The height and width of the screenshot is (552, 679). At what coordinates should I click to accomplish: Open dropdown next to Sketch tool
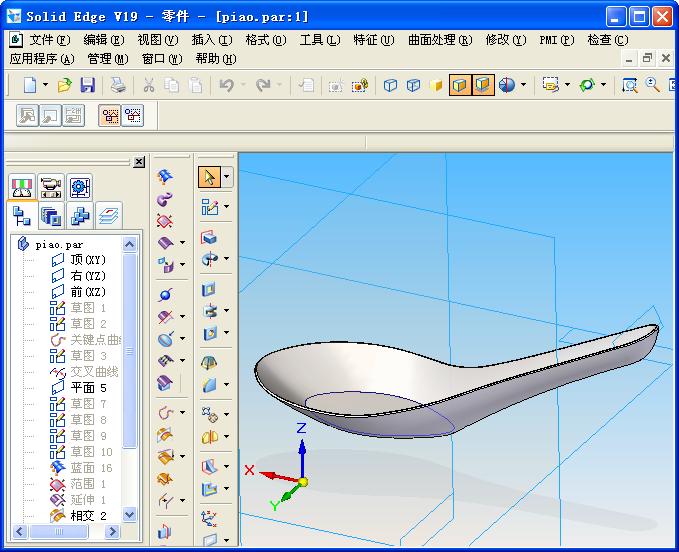point(226,207)
